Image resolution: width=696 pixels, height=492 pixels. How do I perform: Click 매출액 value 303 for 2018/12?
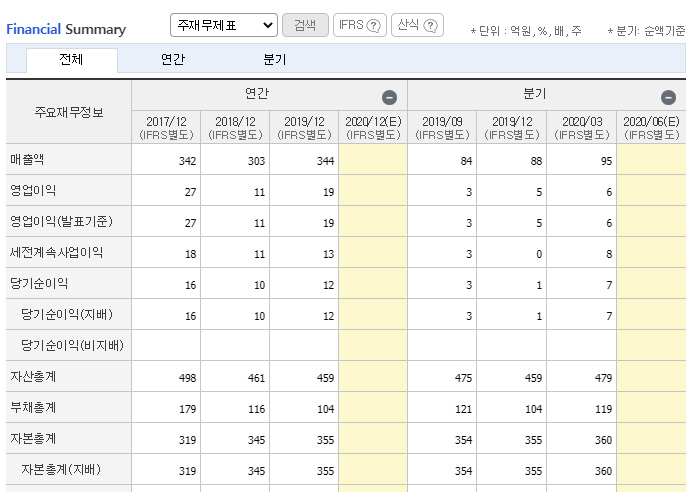[256, 161]
